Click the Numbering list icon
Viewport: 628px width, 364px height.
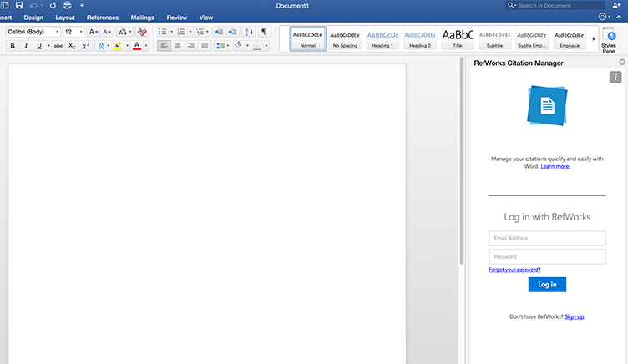[x=181, y=32]
